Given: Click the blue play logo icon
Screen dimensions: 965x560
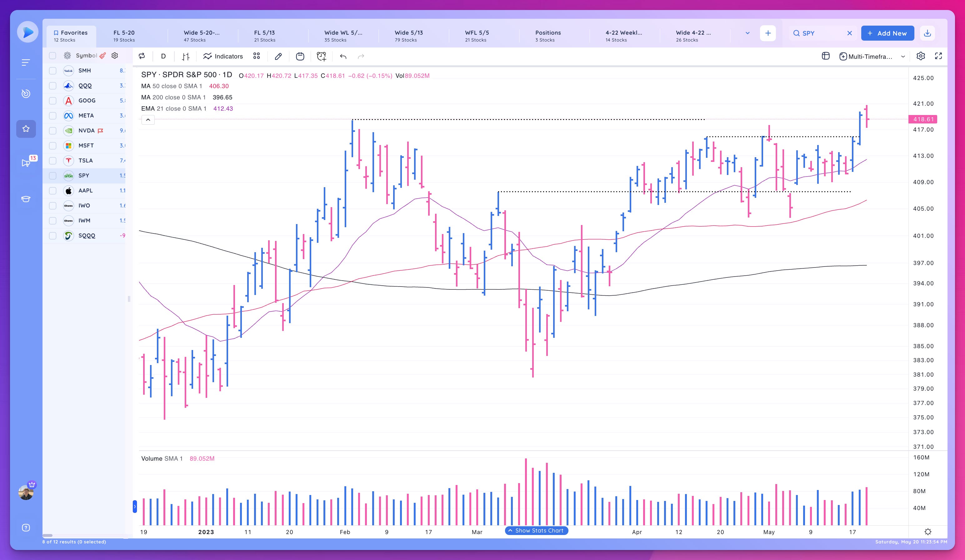Looking at the screenshot, I should [27, 32].
